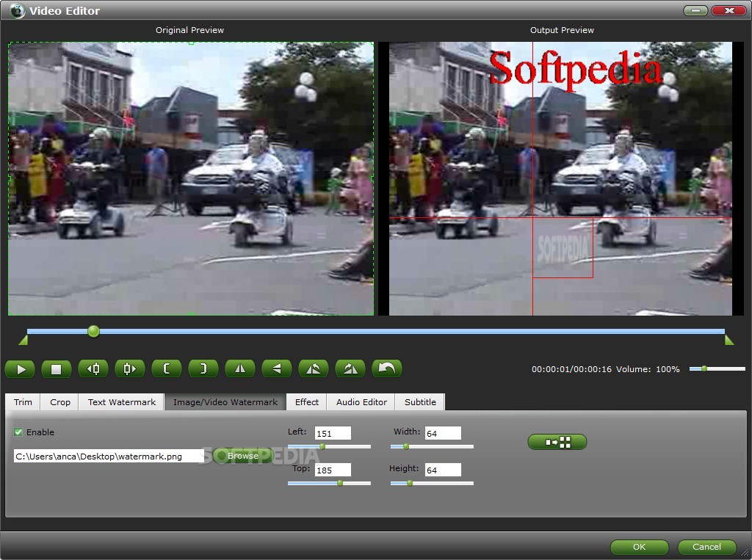This screenshot has height=560, width=752.
Task: Click the Left value field showing 151
Action: [x=333, y=434]
